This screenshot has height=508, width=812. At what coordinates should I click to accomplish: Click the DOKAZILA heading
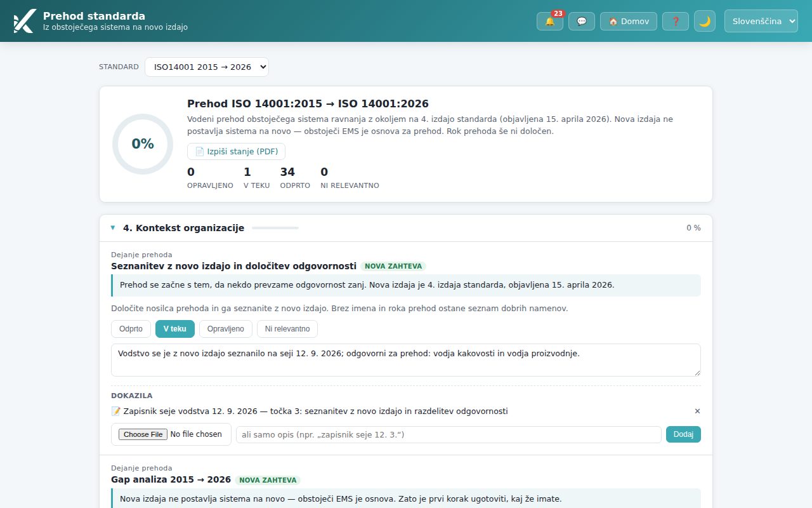(132, 396)
